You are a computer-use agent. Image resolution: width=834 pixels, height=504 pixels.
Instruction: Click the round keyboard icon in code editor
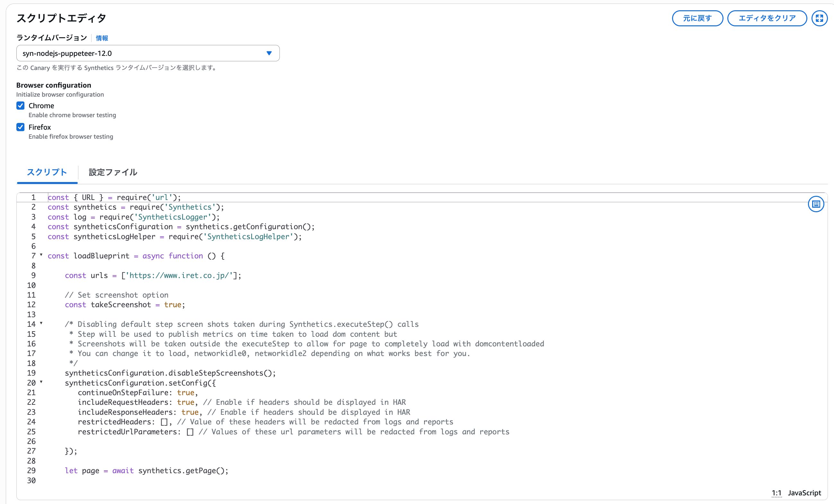coord(816,204)
